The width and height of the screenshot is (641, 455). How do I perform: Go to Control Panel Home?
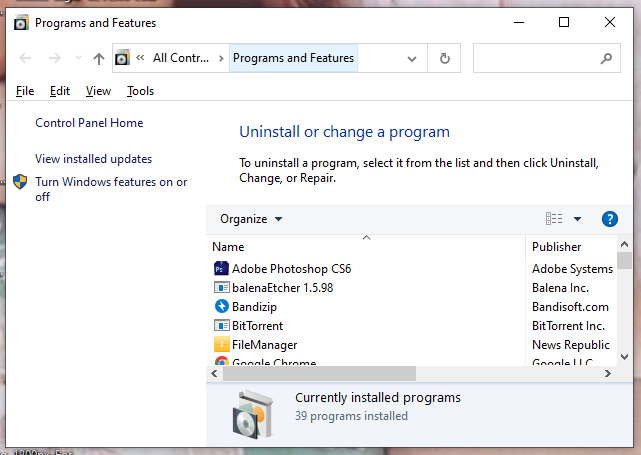[x=89, y=123]
